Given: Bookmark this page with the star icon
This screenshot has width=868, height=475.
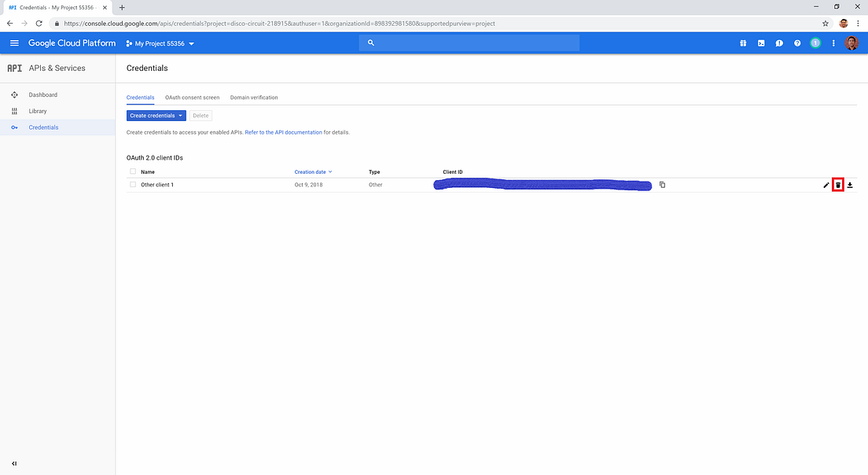Looking at the screenshot, I should [826, 24].
